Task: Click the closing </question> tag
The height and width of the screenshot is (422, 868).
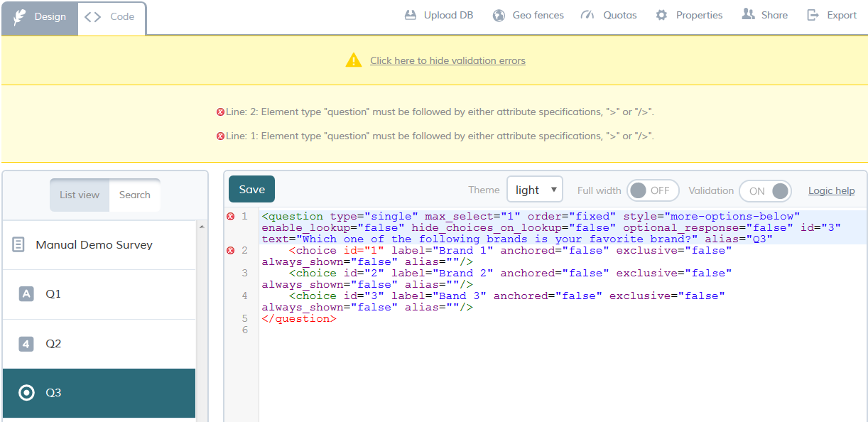Action: 299,318
